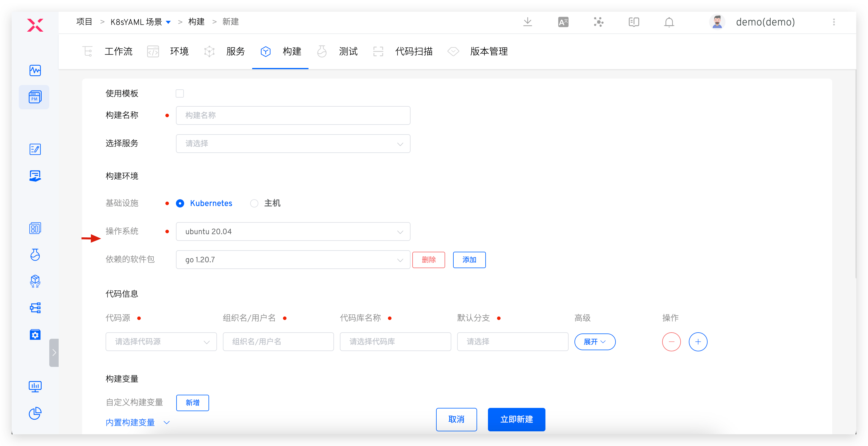
Task: Click the 构建名称 input field
Action: click(x=293, y=115)
